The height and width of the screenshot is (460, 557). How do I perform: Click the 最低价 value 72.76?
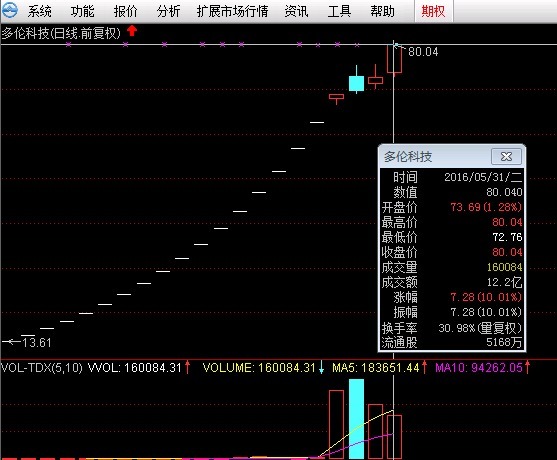click(x=507, y=237)
